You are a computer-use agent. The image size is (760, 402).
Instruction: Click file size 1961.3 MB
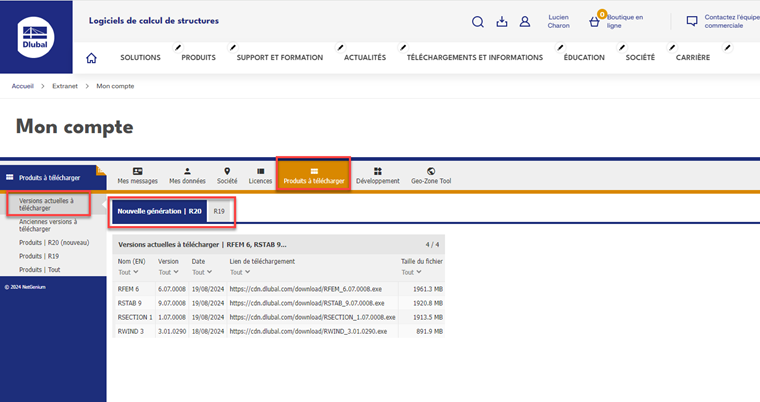click(x=428, y=289)
